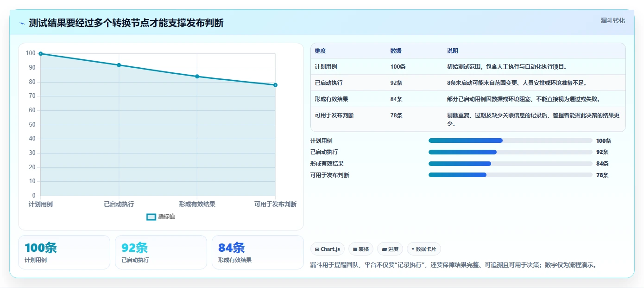This screenshot has width=644, height=288.
Task: Select the Chart.js chip
Action: [328, 249]
